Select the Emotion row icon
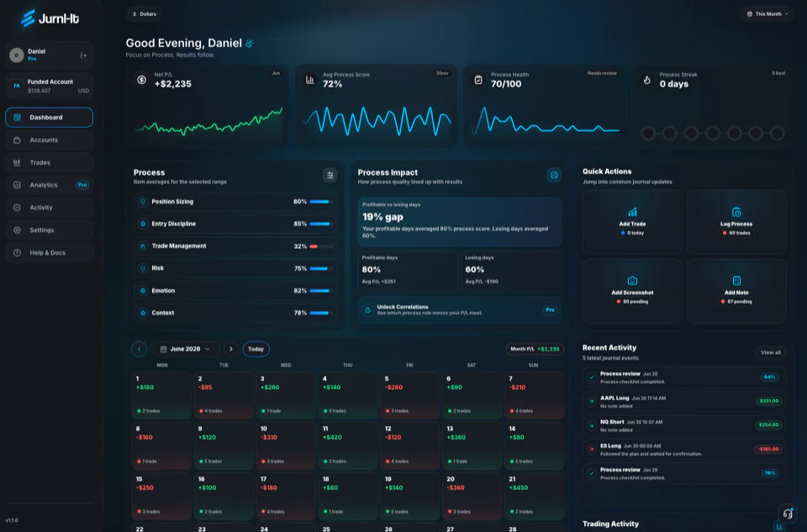Screen dimensions: 807x532 click(x=143, y=291)
